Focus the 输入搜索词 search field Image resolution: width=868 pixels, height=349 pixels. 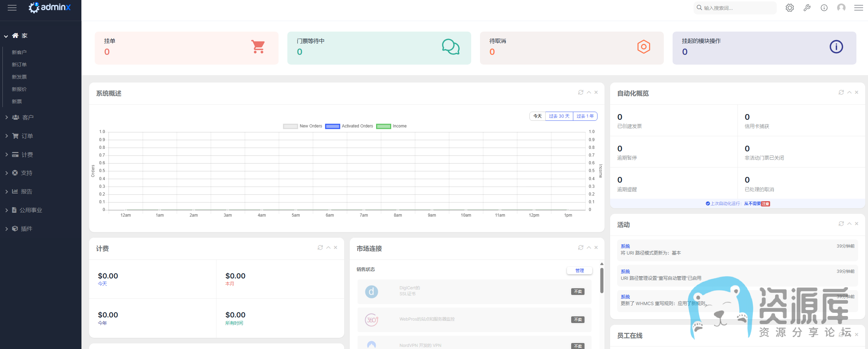(x=735, y=8)
